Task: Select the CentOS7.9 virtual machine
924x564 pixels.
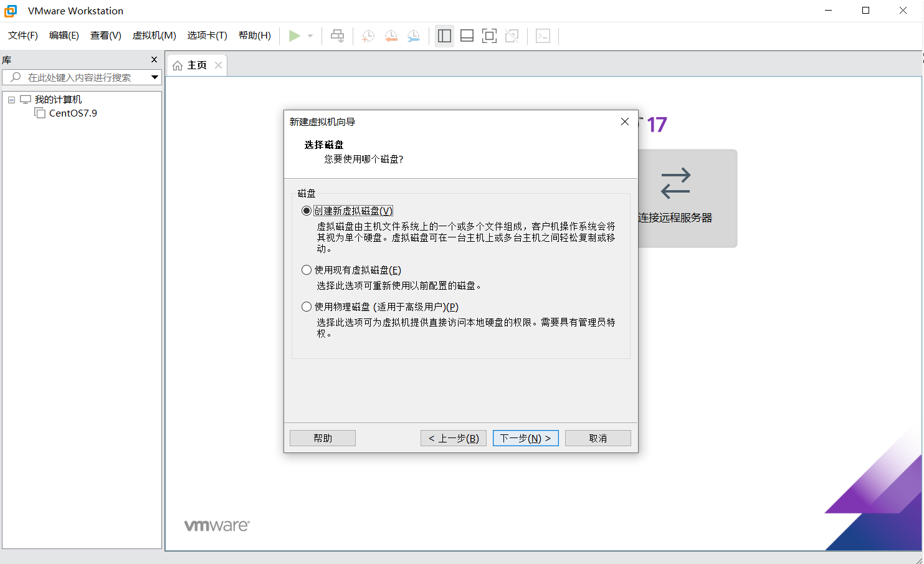Action: [73, 113]
